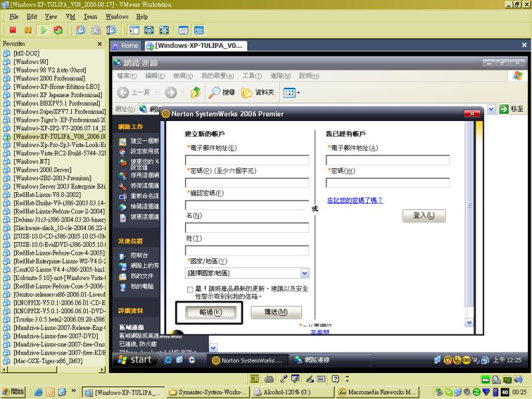Click the Norton dialog scrollbar down arrow
Screen dimensions: 532x399
(469, 323)
